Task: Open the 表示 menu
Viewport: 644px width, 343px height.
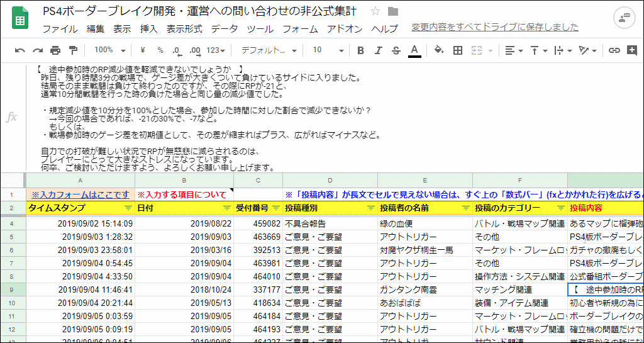Action: point(122,29)
